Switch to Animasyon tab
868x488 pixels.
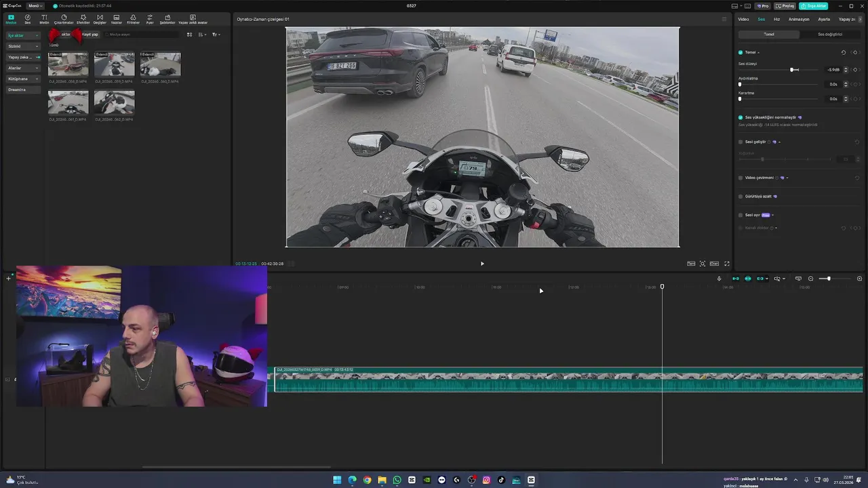[799, 19]
